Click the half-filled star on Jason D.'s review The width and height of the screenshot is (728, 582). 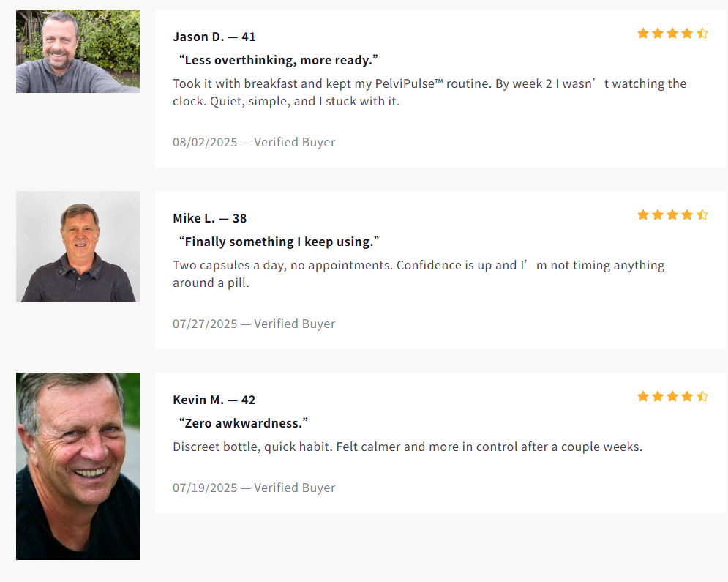tap(702, 33)
